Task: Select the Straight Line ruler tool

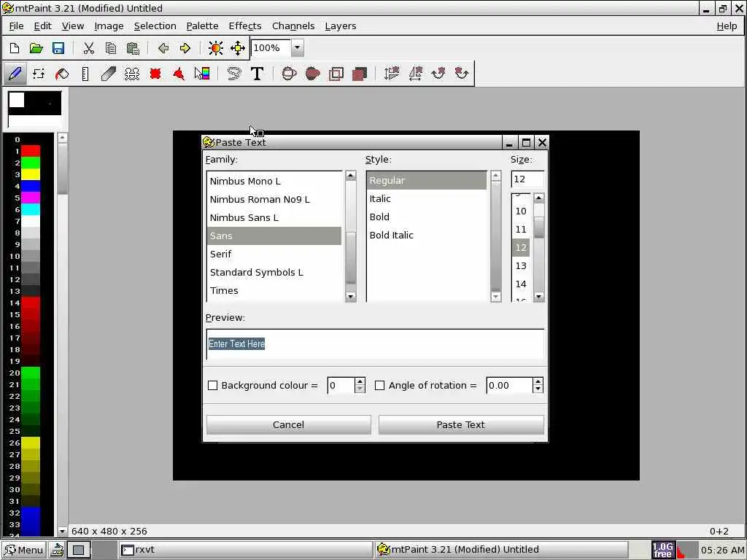Action: tap(85, 74)
